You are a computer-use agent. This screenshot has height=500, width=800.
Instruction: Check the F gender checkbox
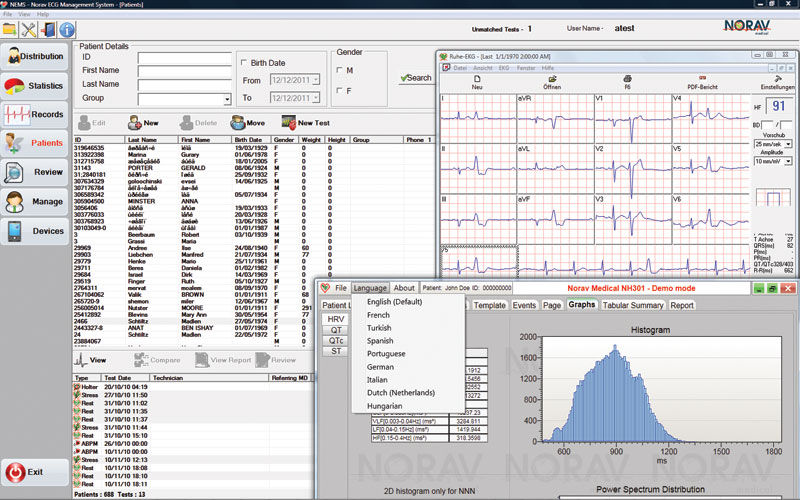tap(340, 91)
